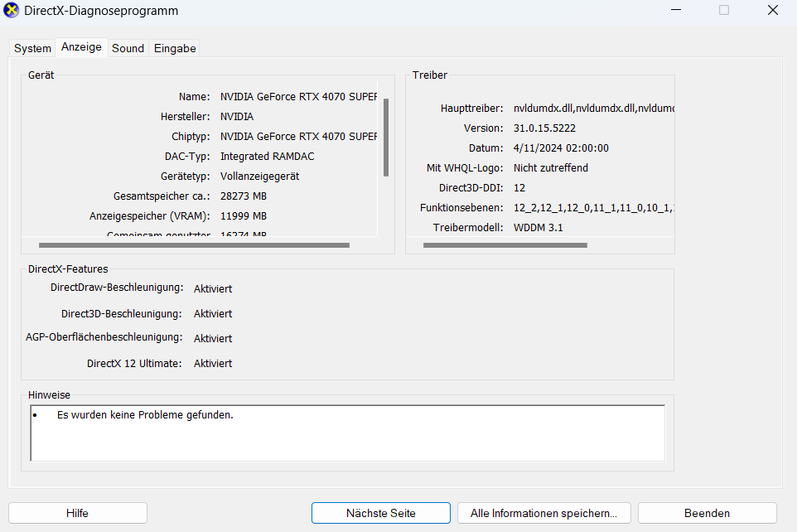
Task: Click Alle Informationen speichern button
Action: pyautogui.click(x=543, y=513)
